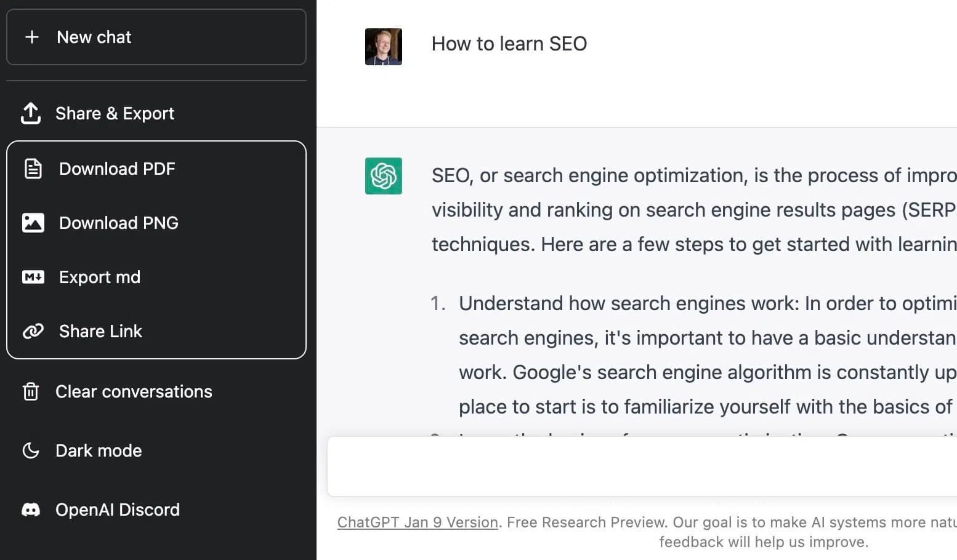Click the trash icon for Clear conversations
The height and width of the screenshot is (560, 957).
coord(30,391)
